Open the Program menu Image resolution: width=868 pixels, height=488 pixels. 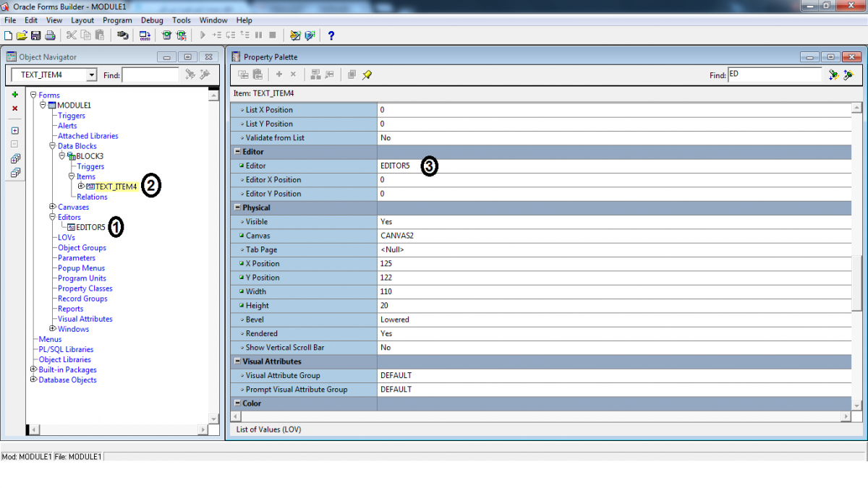click(117, 20)
